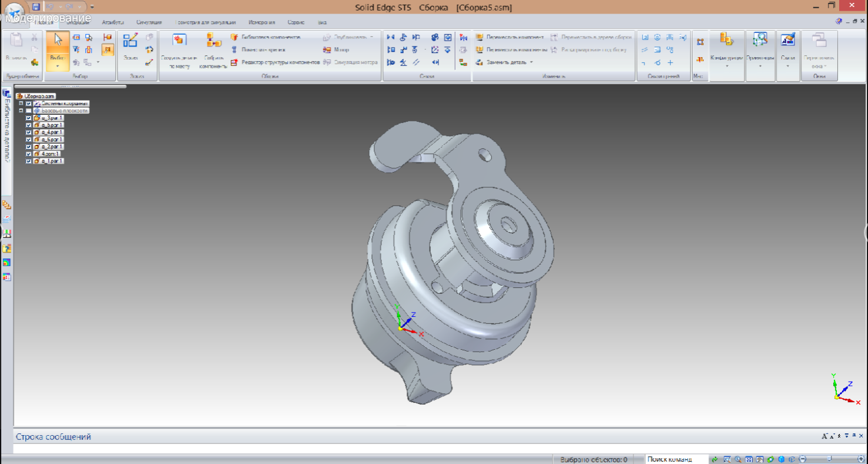Image resolution: width=868 pixels, height=464 pixels.
Task: Click the sensors icon in left sidebar
Action: pos(6,234)
